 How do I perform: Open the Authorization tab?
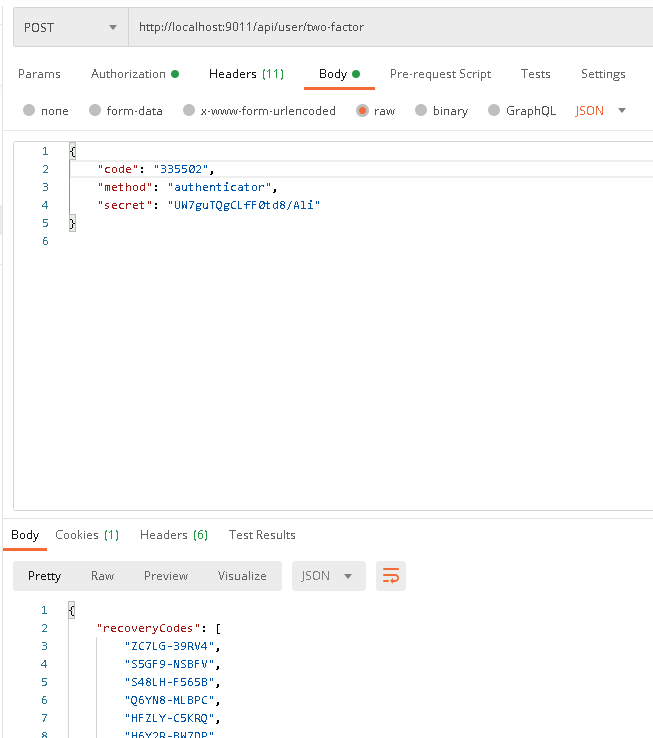click(x=134, y=74)
